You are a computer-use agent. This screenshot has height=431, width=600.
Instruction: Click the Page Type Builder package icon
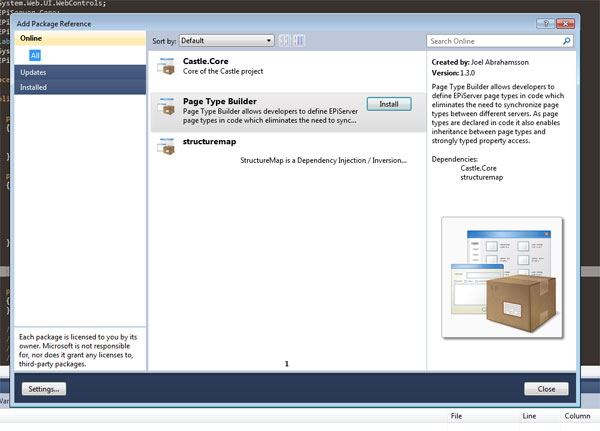point(166,106)
